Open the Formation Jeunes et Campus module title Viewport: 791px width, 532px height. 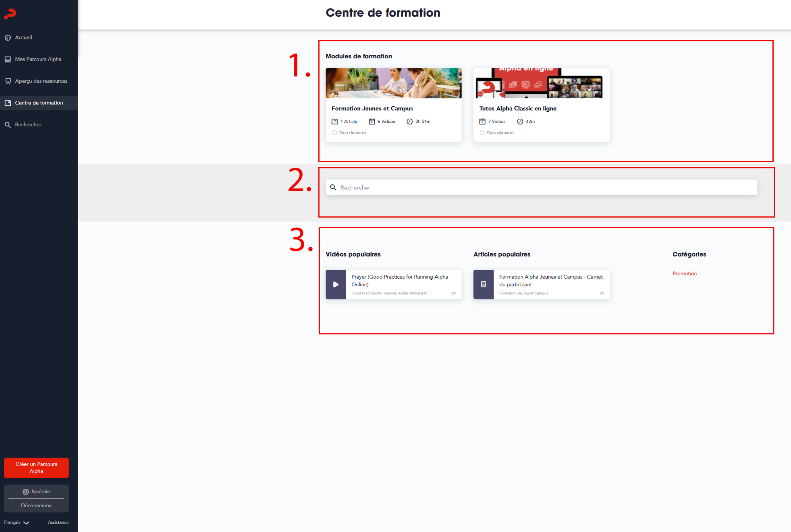(372, 109)
